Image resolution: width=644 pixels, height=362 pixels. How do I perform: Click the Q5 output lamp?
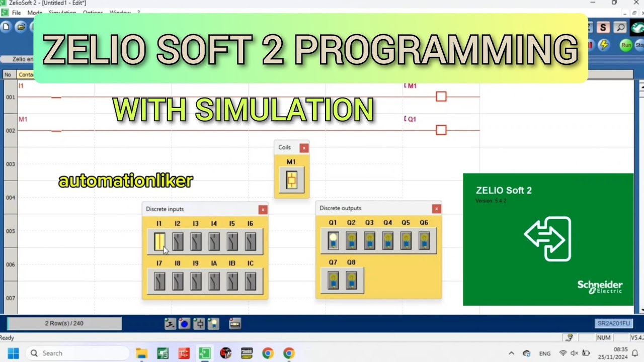[406, 241]
